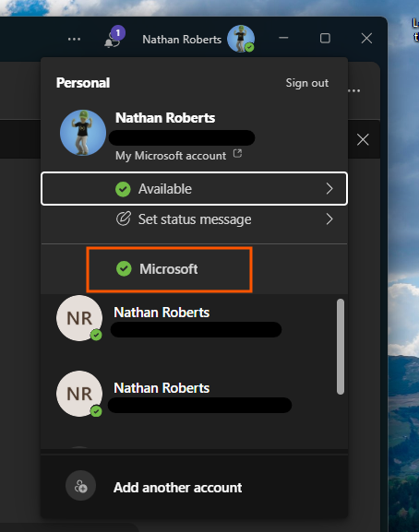Open the notifications bell with badge 1
Image resolution: width=419 pixels, height=532 pixels.
point(114,38)
